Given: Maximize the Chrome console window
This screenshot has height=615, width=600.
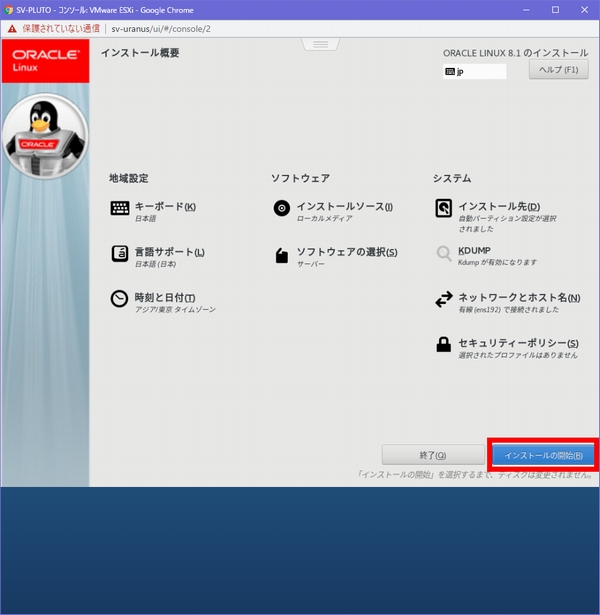Looking at the screenshot, I should [555, 10].
